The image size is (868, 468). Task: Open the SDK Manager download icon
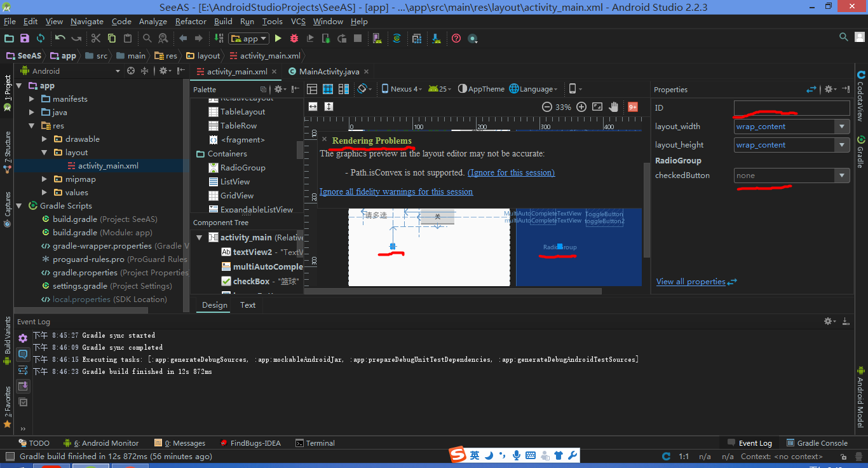click(x=437, y=38)
